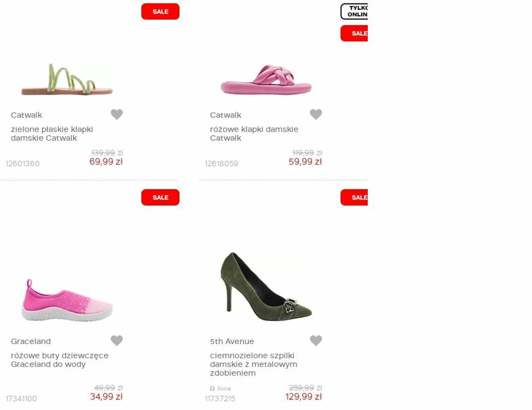Open the 'różowe klapki damskie Catwalk' link
532x410 pixels.
[x=254, y=134]
